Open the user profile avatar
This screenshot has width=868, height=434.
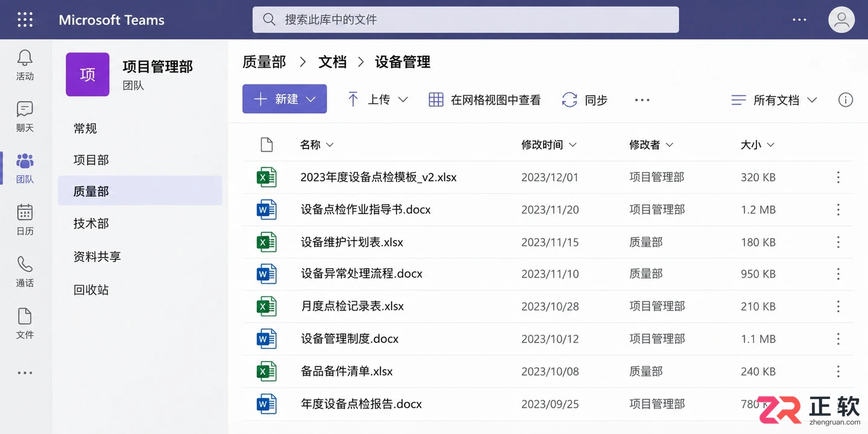point(841,20)
